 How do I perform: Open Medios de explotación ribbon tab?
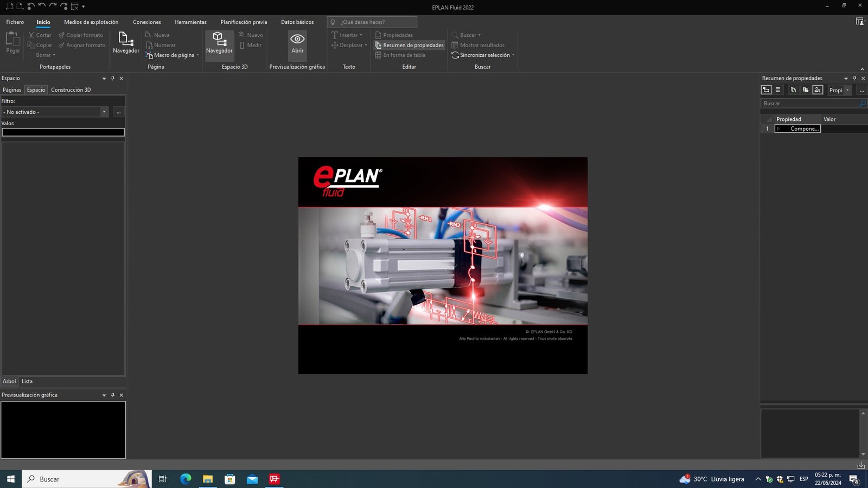[91, 22]
